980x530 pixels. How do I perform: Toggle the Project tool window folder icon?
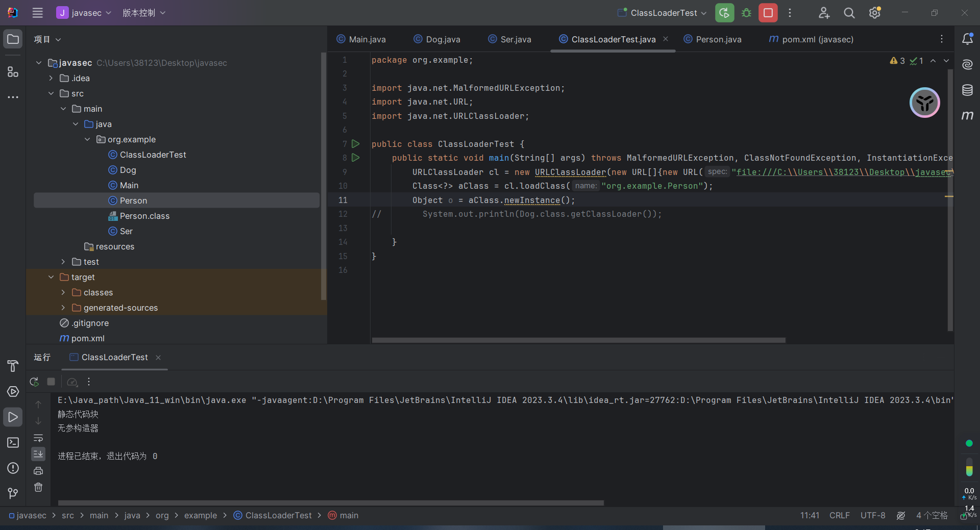(x=13, y=39)
